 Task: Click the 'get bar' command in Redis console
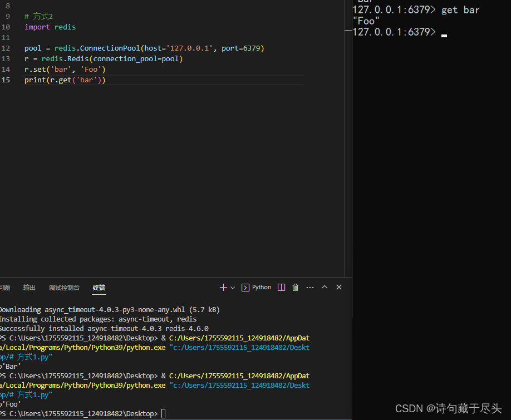460,10
